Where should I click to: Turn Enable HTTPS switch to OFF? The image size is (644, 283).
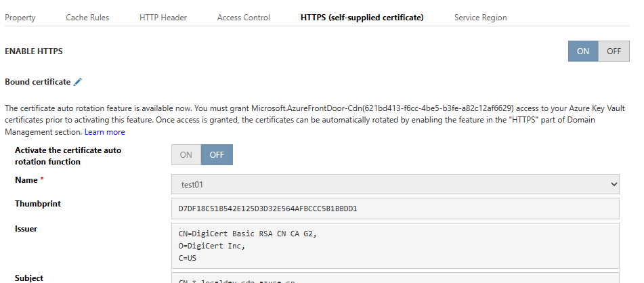614,51
